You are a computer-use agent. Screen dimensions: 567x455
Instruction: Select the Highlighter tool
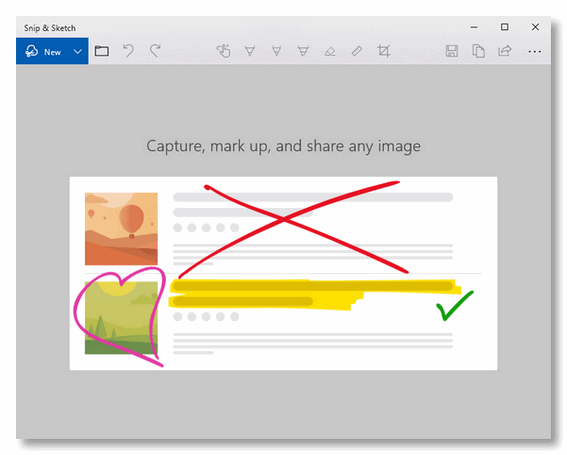[x=303, y=51]
